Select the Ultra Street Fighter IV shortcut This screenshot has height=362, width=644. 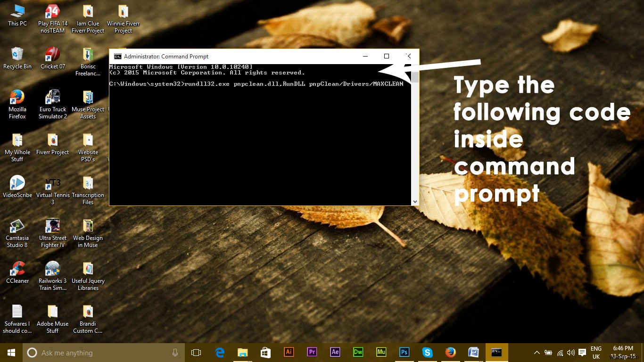coord(53,233)
